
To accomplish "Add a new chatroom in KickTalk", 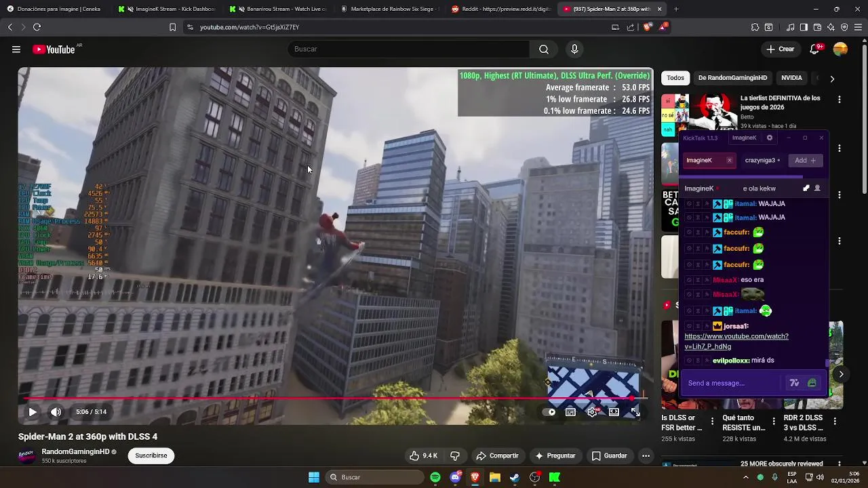I will pos(806,161).
